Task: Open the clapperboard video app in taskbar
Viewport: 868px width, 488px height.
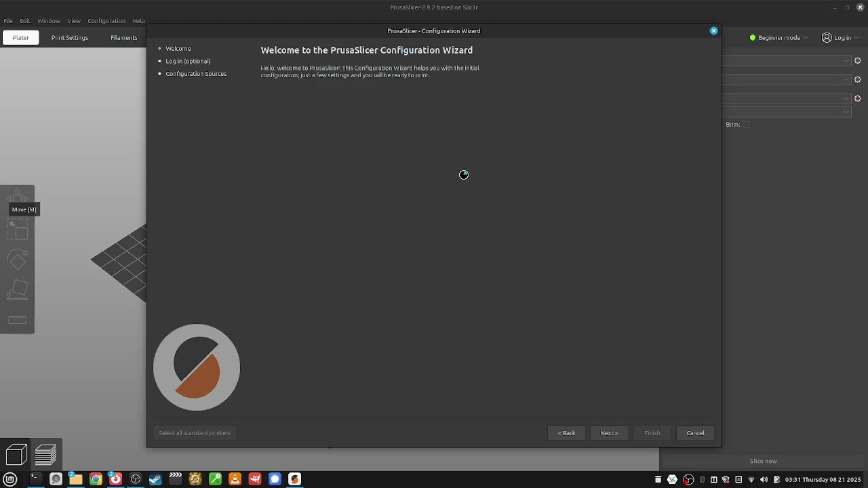Action: coord(175,479)
